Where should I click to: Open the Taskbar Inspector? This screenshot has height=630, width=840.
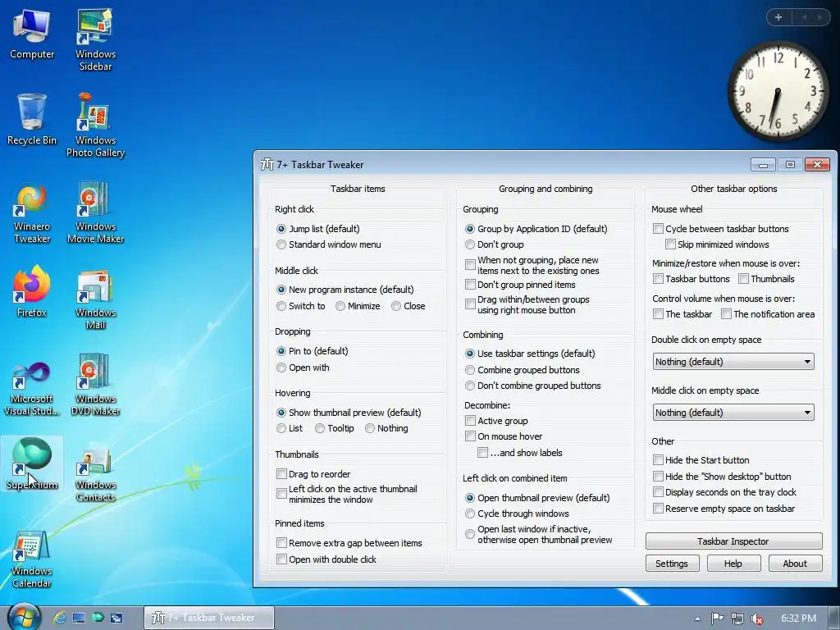tap(733, 541)
